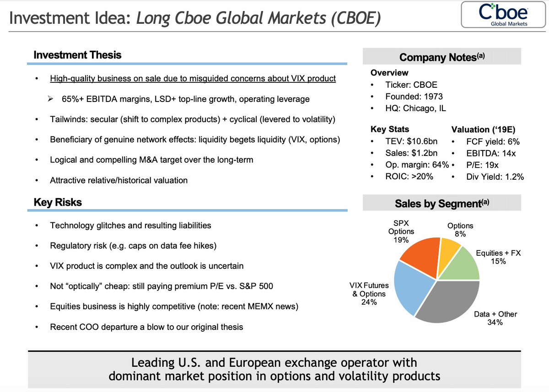Image resolution: width=549 pixels, height=392 pixels.
Task: Click 'HQ: Chicago, IL' line
Action: (415, 108)
